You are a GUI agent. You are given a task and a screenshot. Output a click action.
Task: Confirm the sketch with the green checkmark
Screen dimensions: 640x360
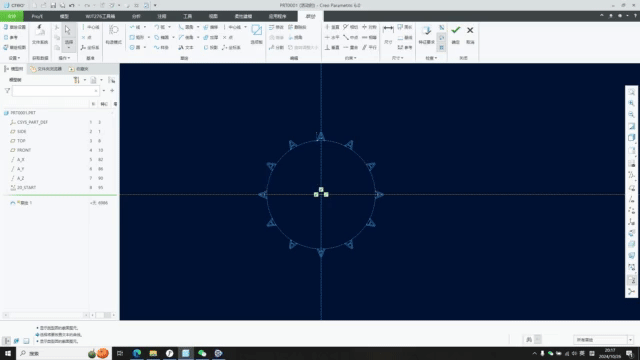(456, 30)
